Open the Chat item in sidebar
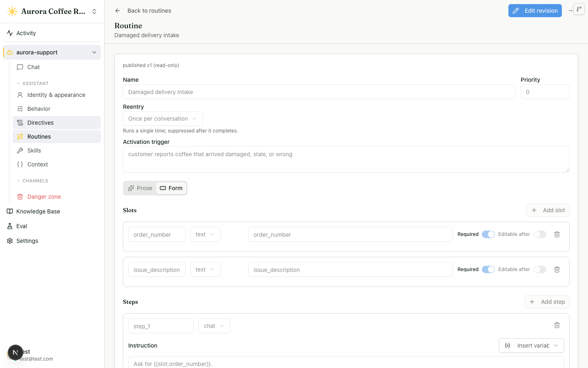 click(x=57, y=67)
